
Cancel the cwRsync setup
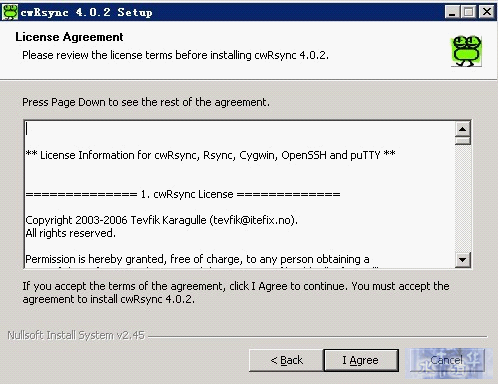click(447, 360)
